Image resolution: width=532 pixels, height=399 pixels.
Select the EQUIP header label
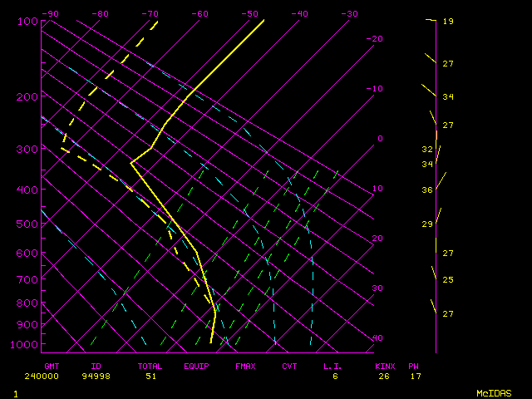click(197, 366)
